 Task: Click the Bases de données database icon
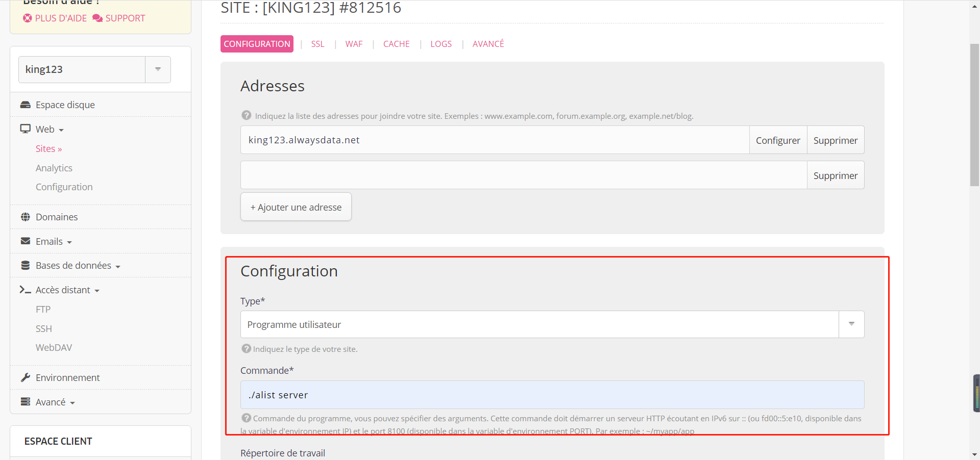[25, 265]
